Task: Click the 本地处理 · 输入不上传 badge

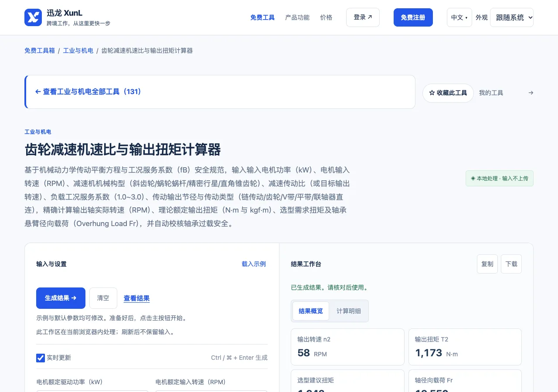Action: pyautogui.click(x=500, y=178)
